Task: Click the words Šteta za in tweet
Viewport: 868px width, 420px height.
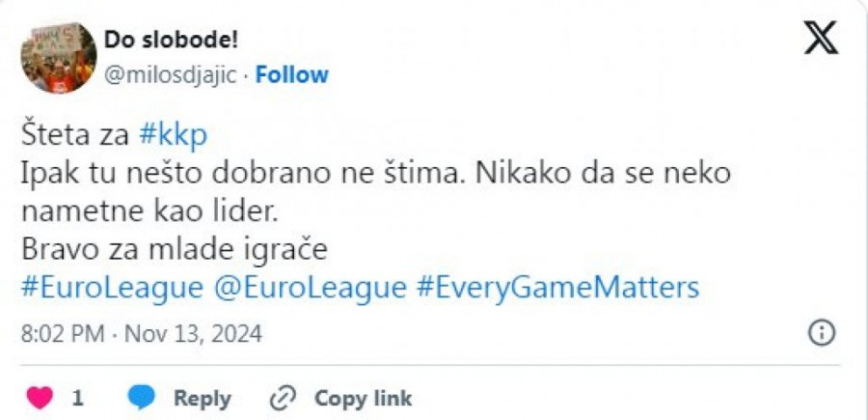Action: pyautogui.click(x=75, y=137)
